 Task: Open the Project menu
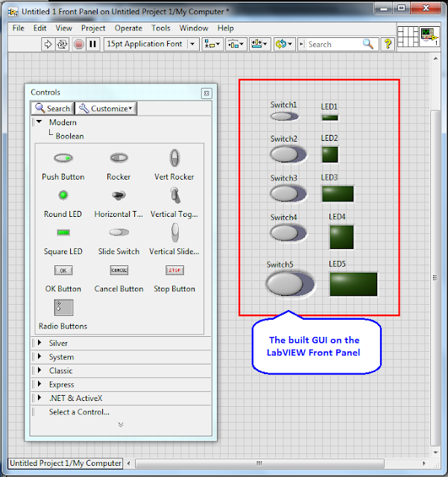[x=93, y=28]
